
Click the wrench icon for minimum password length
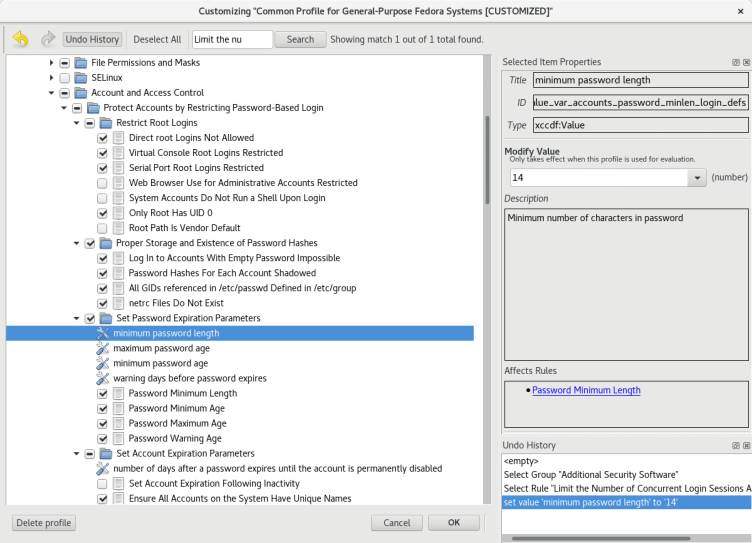[x=103, y=333]
